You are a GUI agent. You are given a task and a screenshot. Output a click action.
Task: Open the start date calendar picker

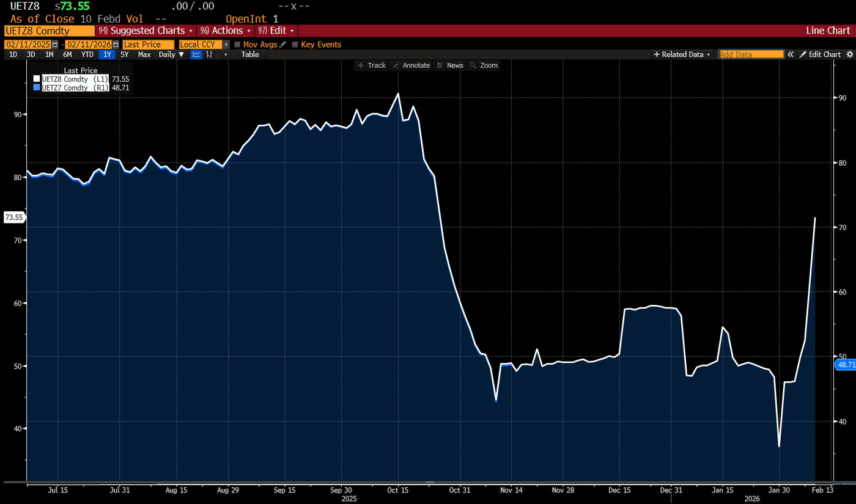point(55,45)
